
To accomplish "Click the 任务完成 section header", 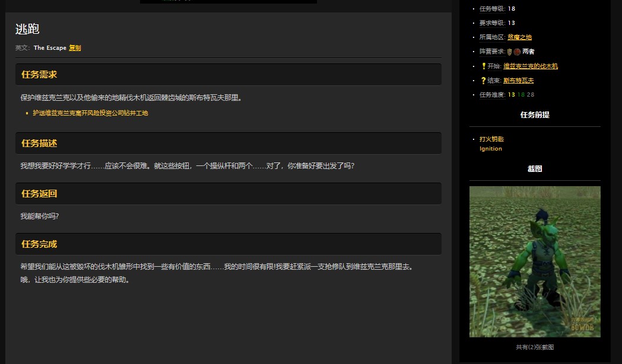I will (39, 244).
